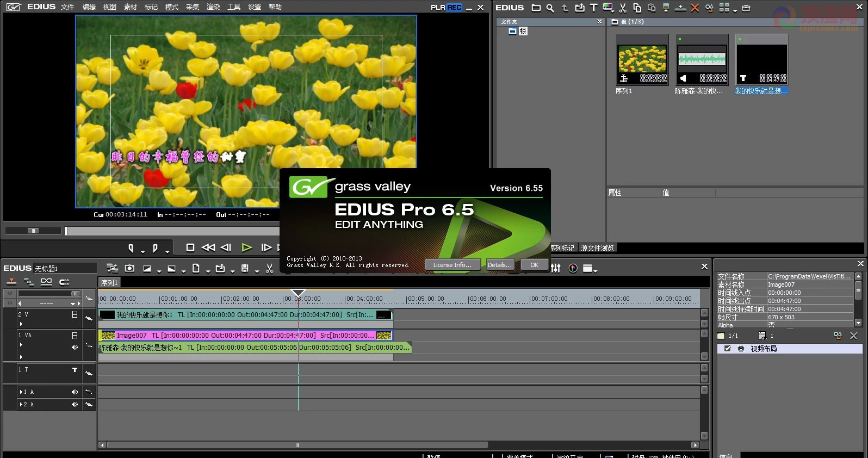Open the 素材 menu
The width and height of the screenshot is (868, 458).
[x=131, y=7]
